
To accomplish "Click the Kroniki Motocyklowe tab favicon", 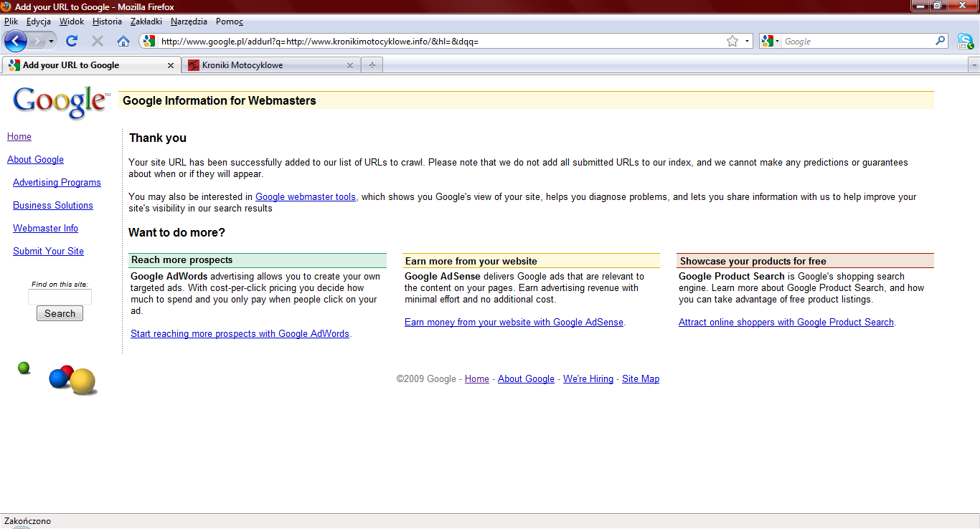I will pos(193,65).
